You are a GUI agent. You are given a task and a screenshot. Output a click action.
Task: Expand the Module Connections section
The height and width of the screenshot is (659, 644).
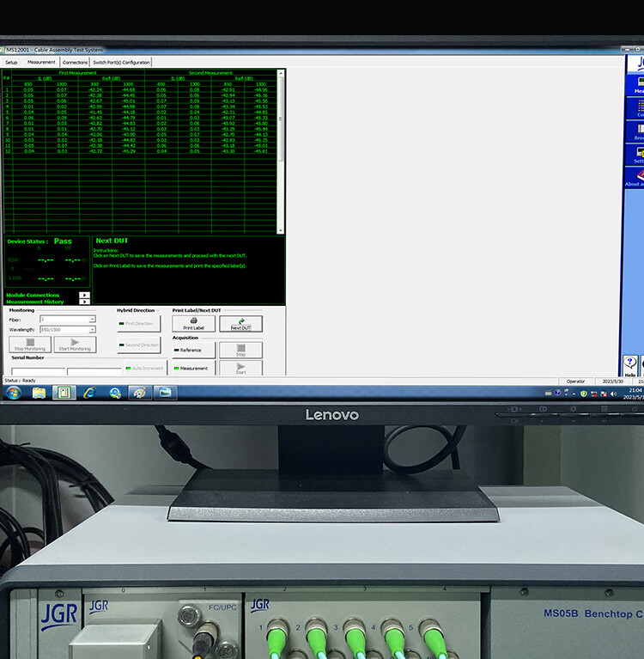pos(84,295)
